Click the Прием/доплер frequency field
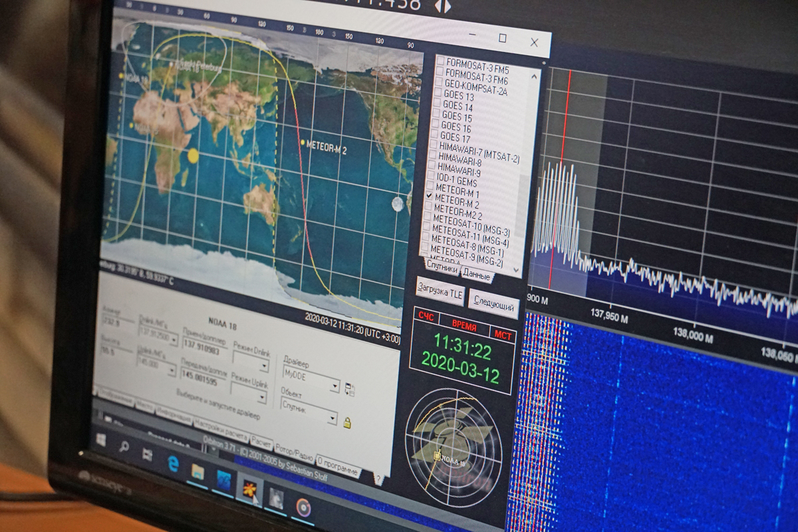Viewport: 798px width, 532px height. 205,346
